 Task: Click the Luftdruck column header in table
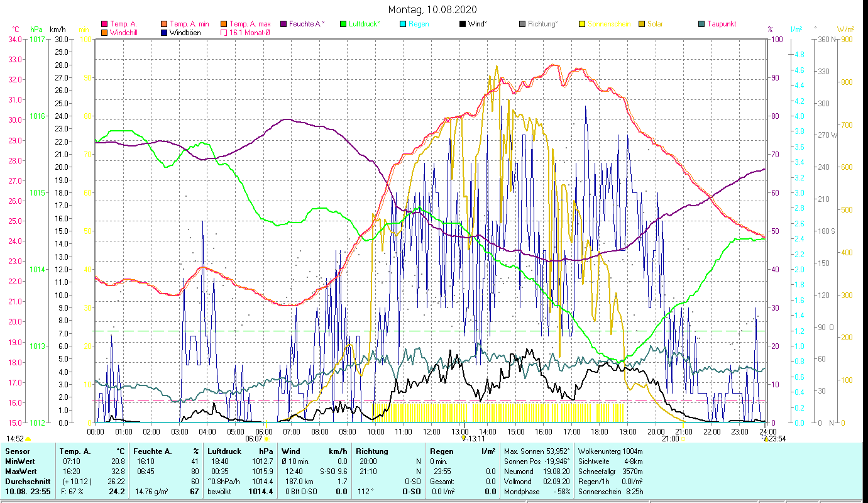pyautogui.click(x=225, y=451)
